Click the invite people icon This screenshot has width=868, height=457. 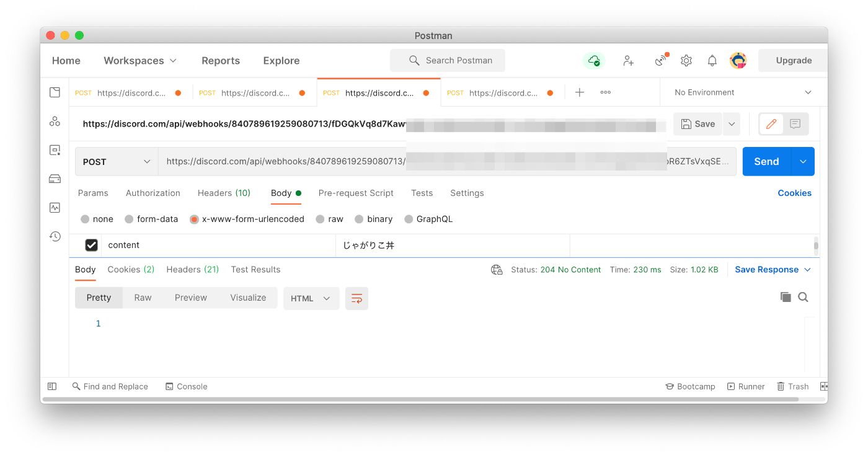pos(629,60)
